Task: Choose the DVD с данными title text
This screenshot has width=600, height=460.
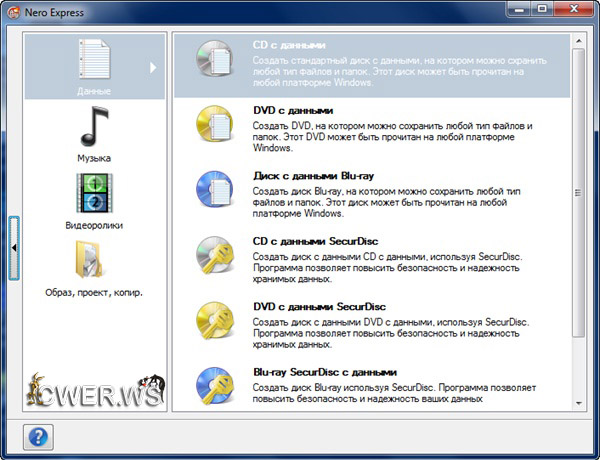Action: coord(293,110)
